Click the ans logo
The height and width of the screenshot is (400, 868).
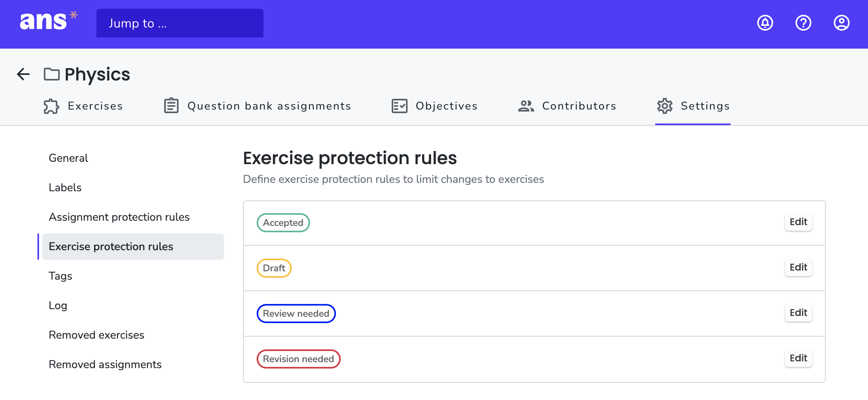click(x=44, y=21)
